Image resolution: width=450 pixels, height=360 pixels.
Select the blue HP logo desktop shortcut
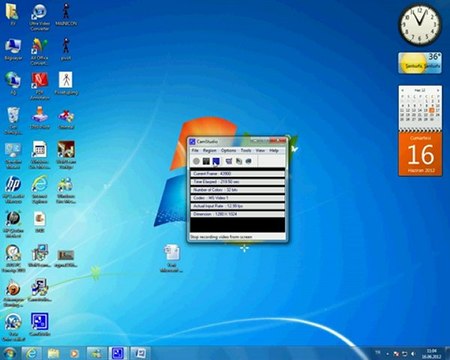pos(13,189)
